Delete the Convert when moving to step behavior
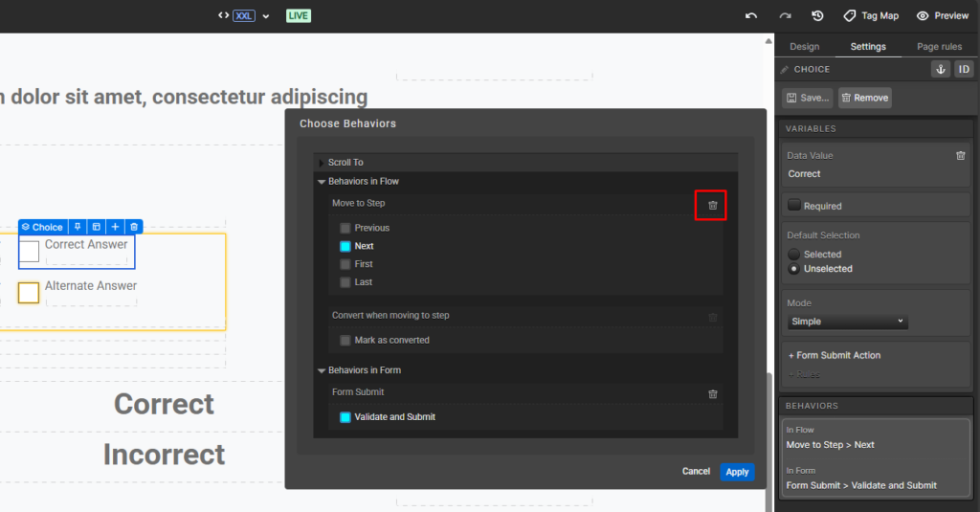980x512 pixels. [x=712, y=317]
